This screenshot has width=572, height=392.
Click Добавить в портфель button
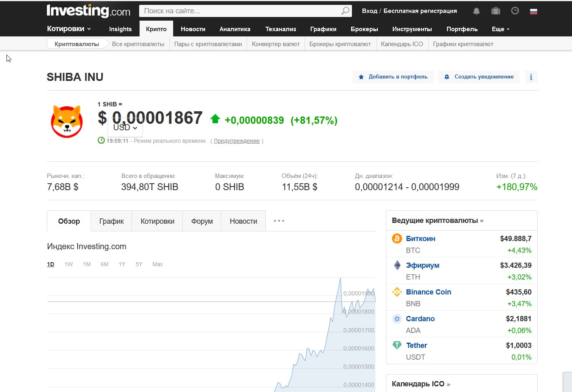point(393,77)
